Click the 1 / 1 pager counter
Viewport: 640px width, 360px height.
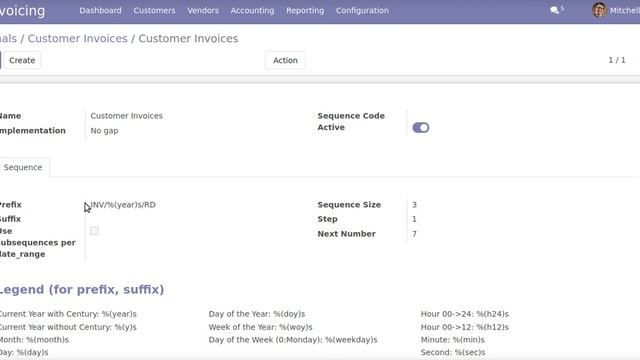[x=617, y=60]
